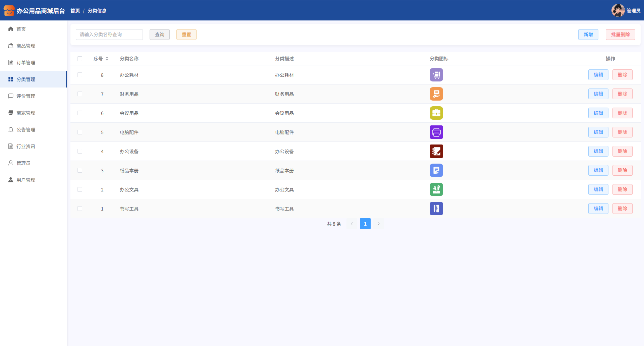Click the 办公耗材 category icon thumbnail
Image resolution: width=644 pixels, height=346 pixels.
point(436,75)
